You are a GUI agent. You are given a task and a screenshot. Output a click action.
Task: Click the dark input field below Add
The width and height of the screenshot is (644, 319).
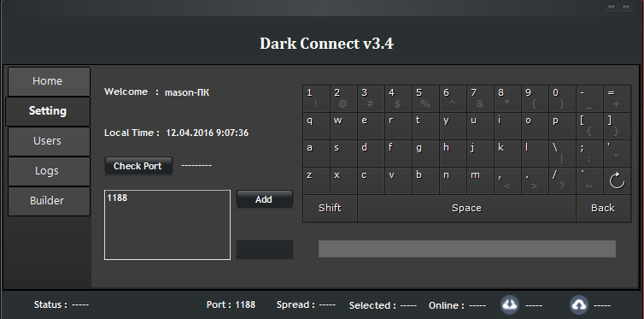[x=265, y=250]
